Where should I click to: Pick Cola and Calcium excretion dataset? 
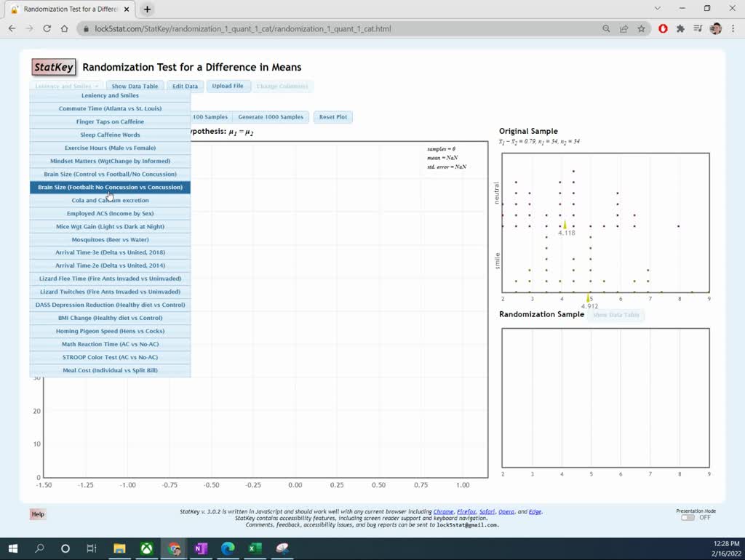pos(111,200)
